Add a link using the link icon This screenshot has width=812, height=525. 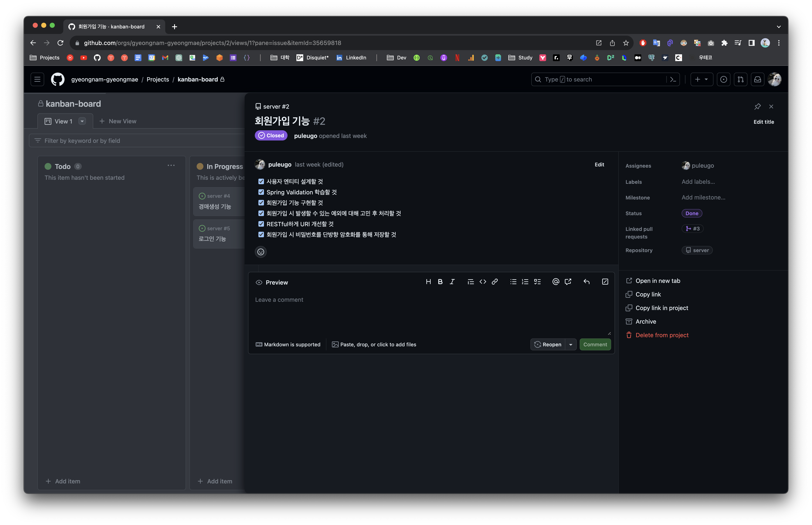point(495,282)
